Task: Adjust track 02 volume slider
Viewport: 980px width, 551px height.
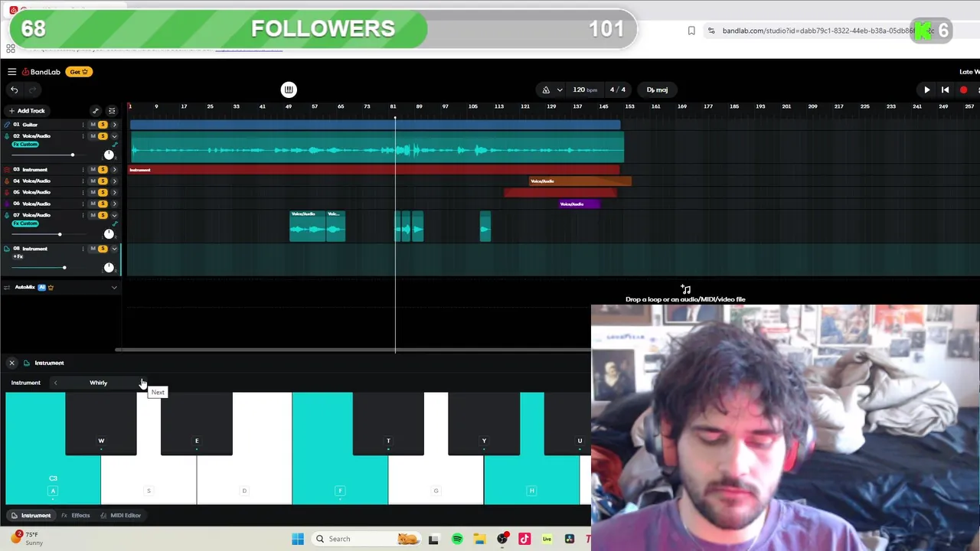Action: [72, 155]
